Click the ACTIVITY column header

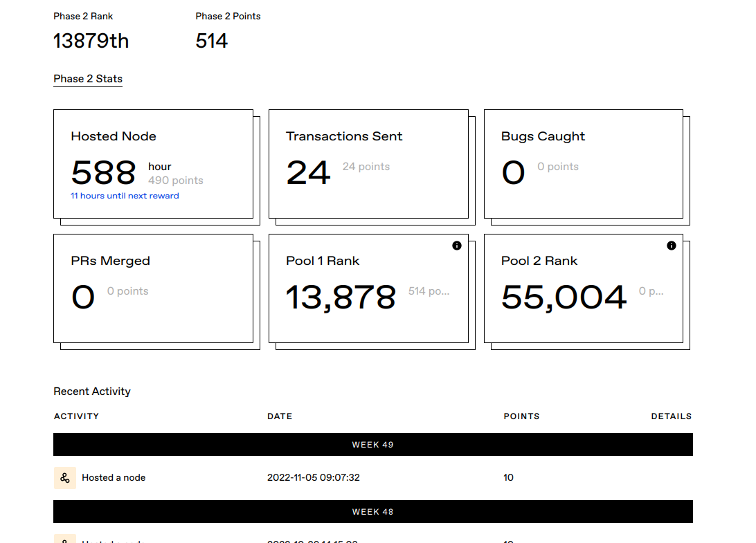pos(76,416)
